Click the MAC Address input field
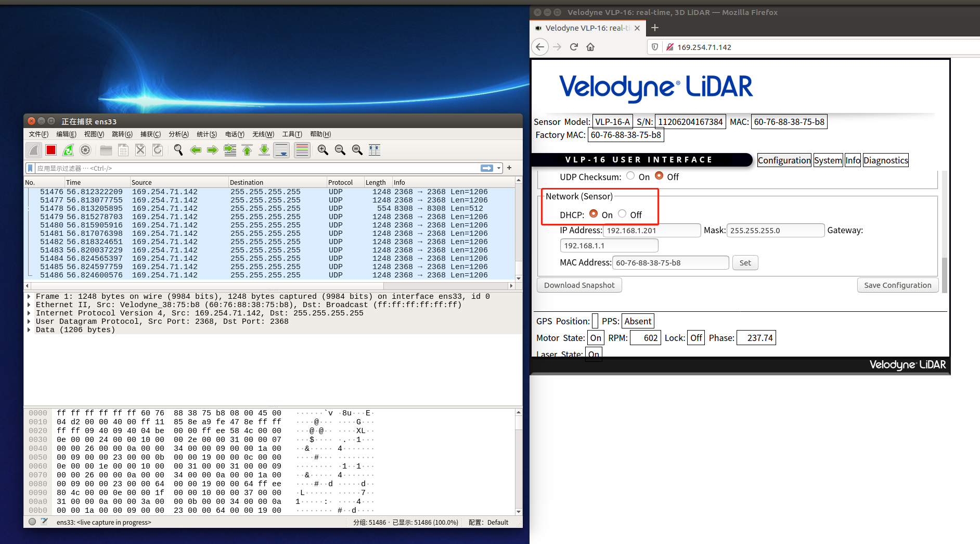 [x=670, y=263]
